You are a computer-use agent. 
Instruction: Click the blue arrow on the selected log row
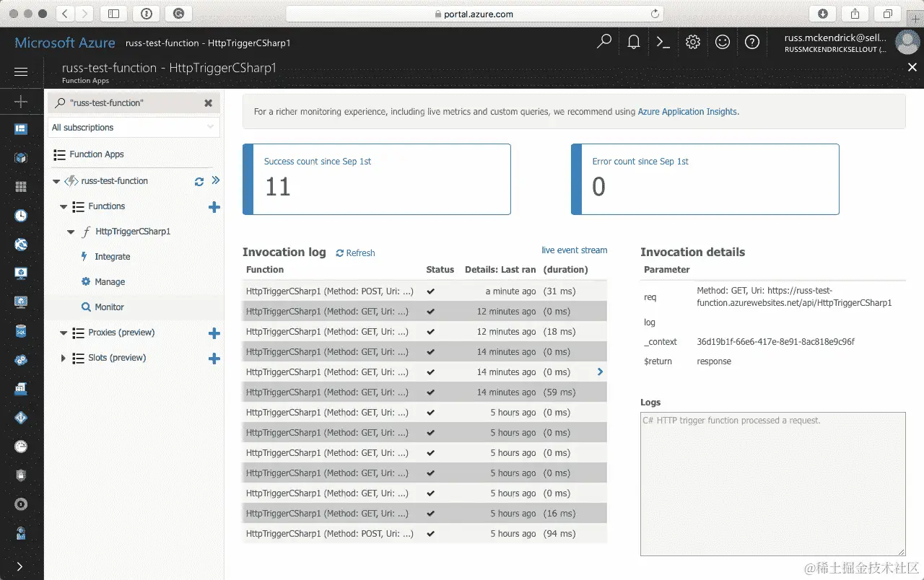point(600,372)
